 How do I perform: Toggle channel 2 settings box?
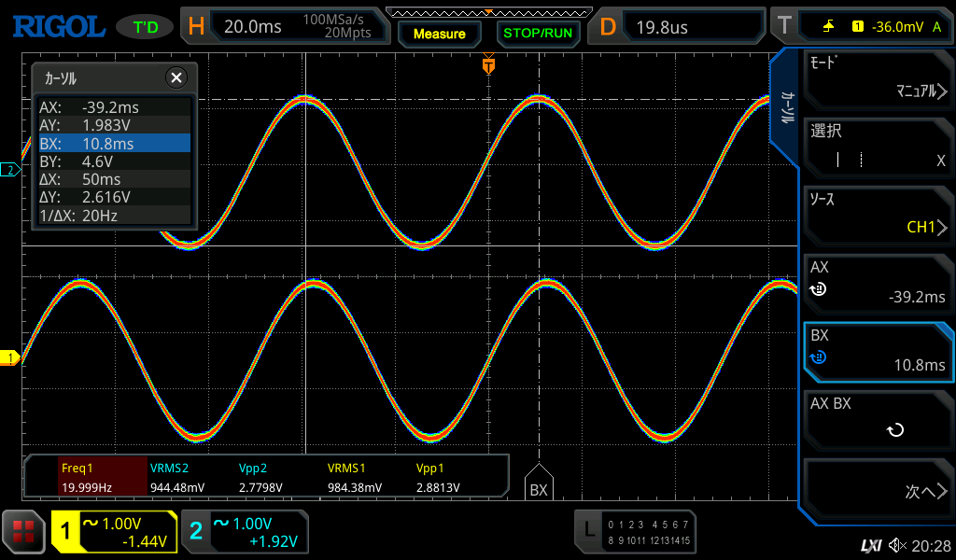point(245,532)
